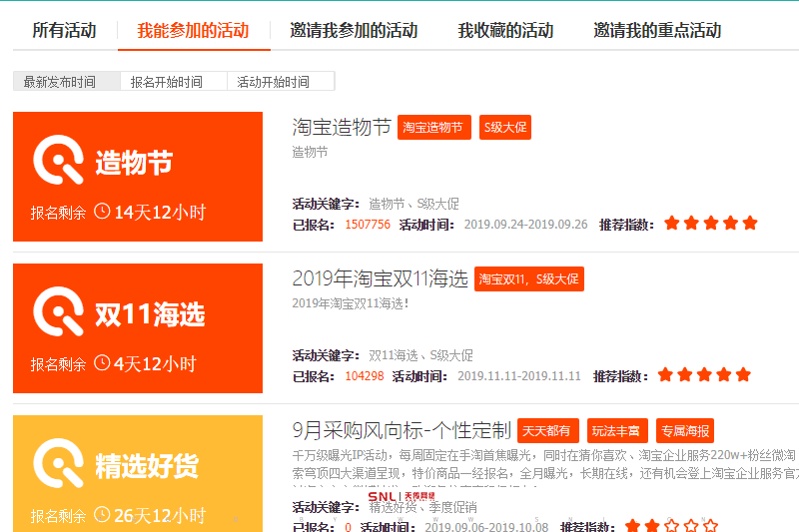
Task: Select the 我能参加的活动 tab
Action: point(193,31)
